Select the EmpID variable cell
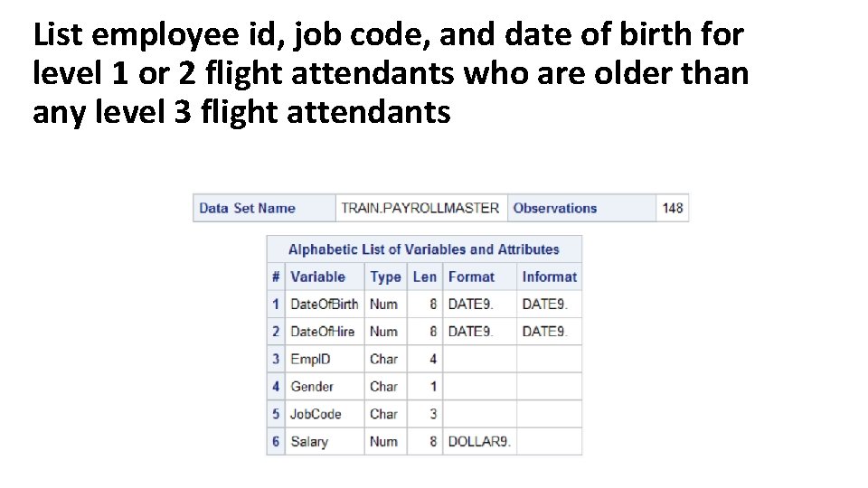Screen dimensions: 868x488 (x=325, y=359)
